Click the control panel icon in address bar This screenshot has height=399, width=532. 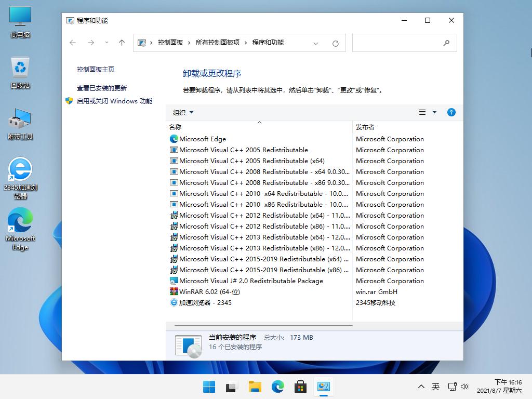[142, 43]
